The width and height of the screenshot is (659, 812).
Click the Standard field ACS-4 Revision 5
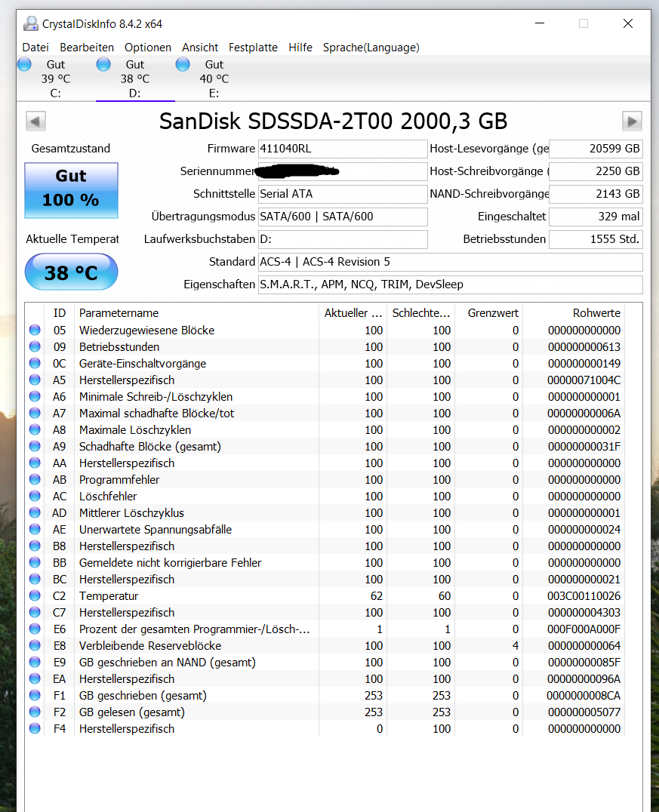(x=450, y=262)
